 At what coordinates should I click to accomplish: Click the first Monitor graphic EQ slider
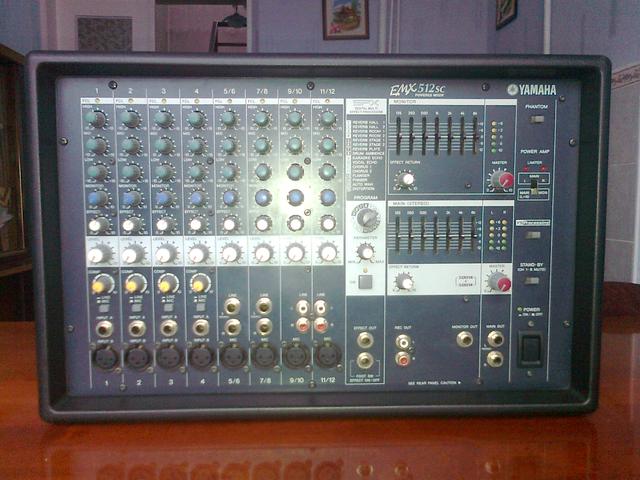click(x=399, y=134)
